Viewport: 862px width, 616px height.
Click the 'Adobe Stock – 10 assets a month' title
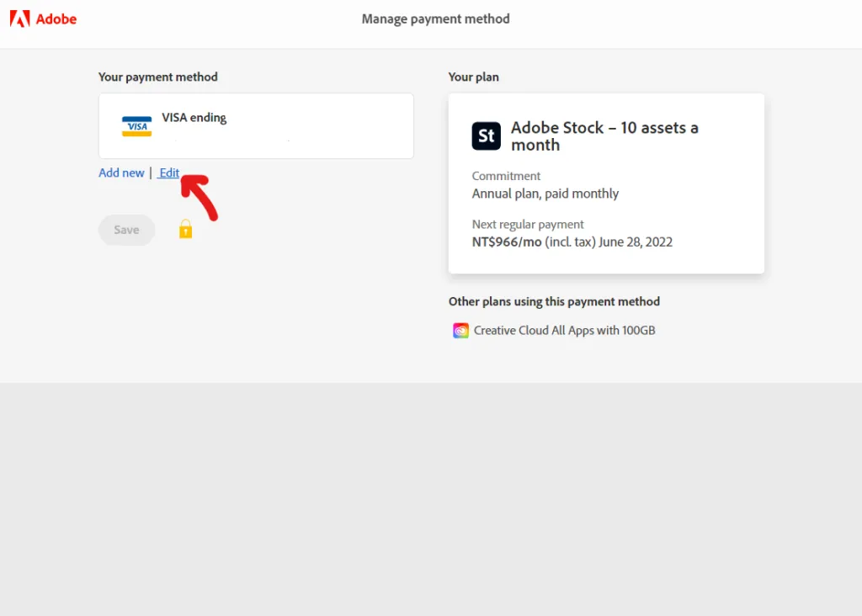tap(604, 136)
